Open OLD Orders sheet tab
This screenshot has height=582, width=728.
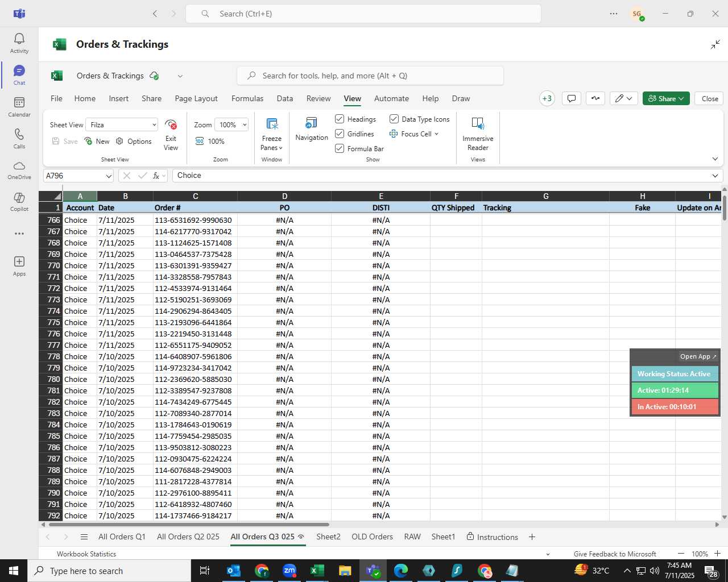click(372, 537)
